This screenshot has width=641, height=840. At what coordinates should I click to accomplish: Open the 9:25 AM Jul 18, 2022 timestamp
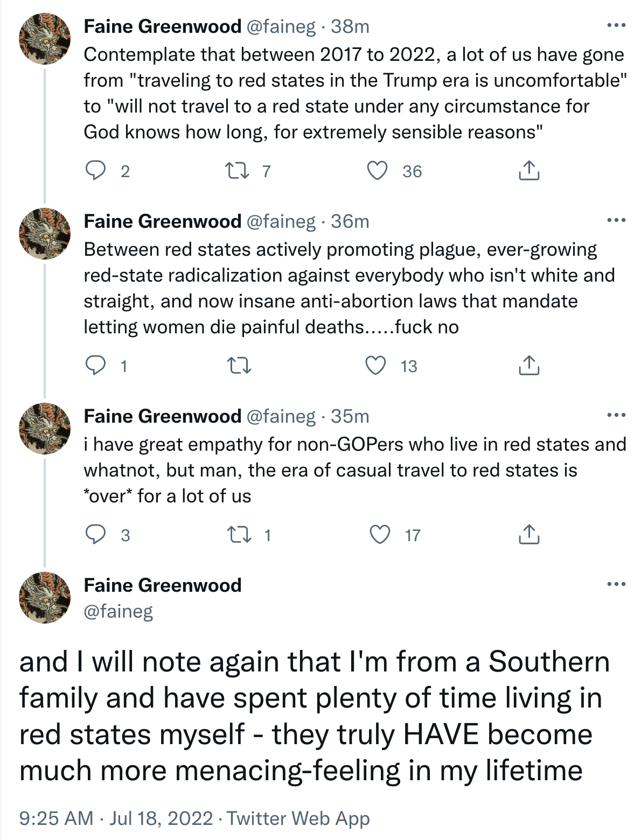coord(116,818)
